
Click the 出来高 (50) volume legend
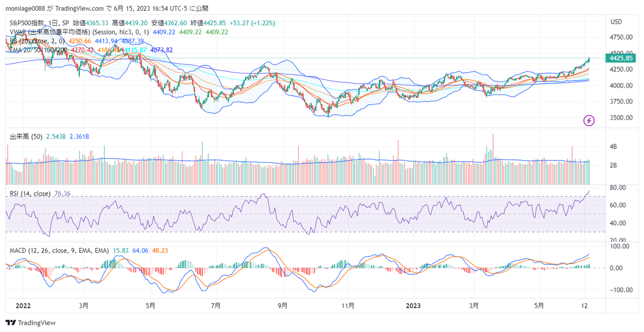[27, 136]
